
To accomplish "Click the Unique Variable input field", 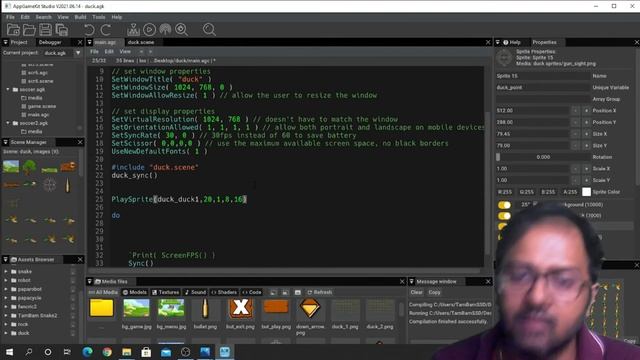I will 543,87.
